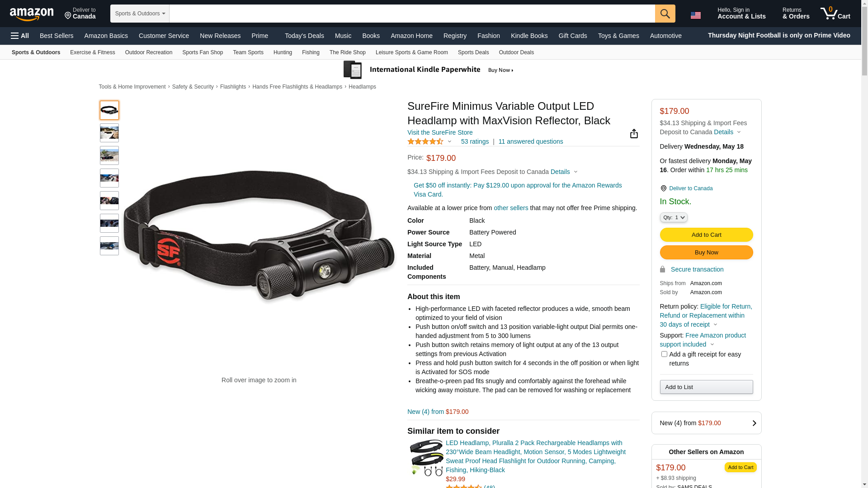This screenshot has height=488, width=868.
Task: Click the search magnifier button
Action: (665, 14)
